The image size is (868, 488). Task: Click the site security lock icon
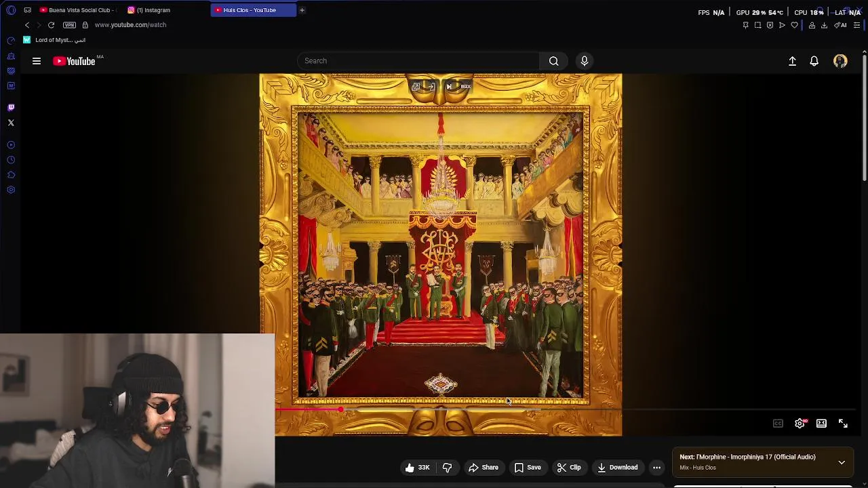click(85, 25)
